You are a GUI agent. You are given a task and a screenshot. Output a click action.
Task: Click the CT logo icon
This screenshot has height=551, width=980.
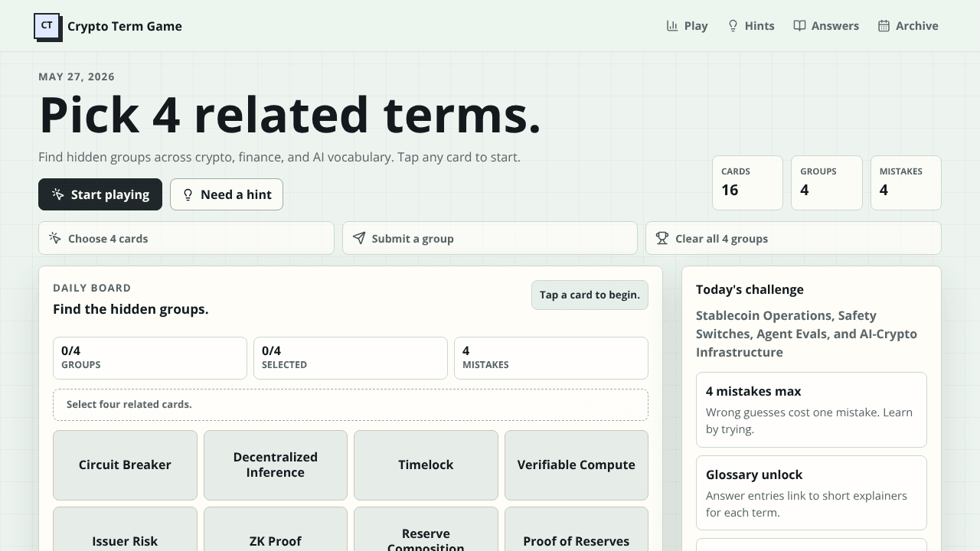47,26
